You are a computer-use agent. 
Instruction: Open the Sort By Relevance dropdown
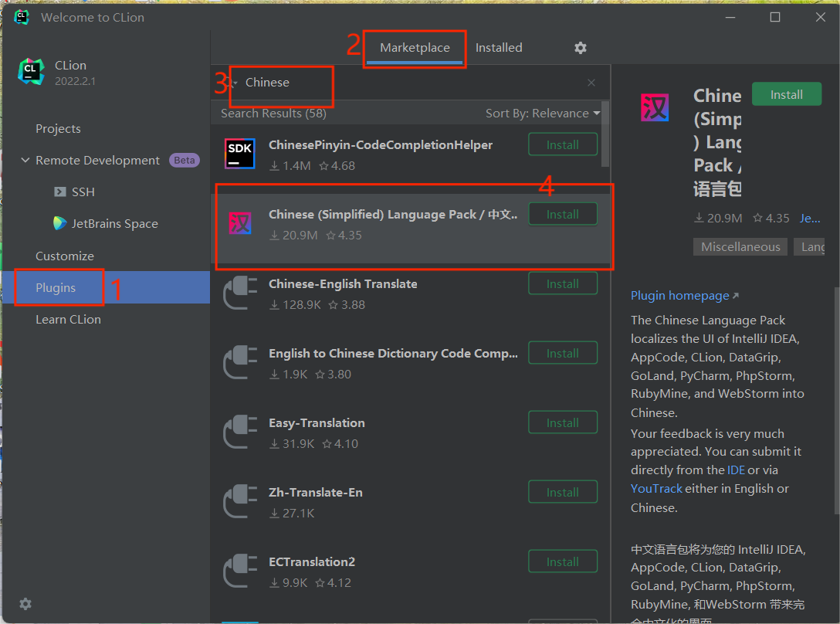[542, 114]
